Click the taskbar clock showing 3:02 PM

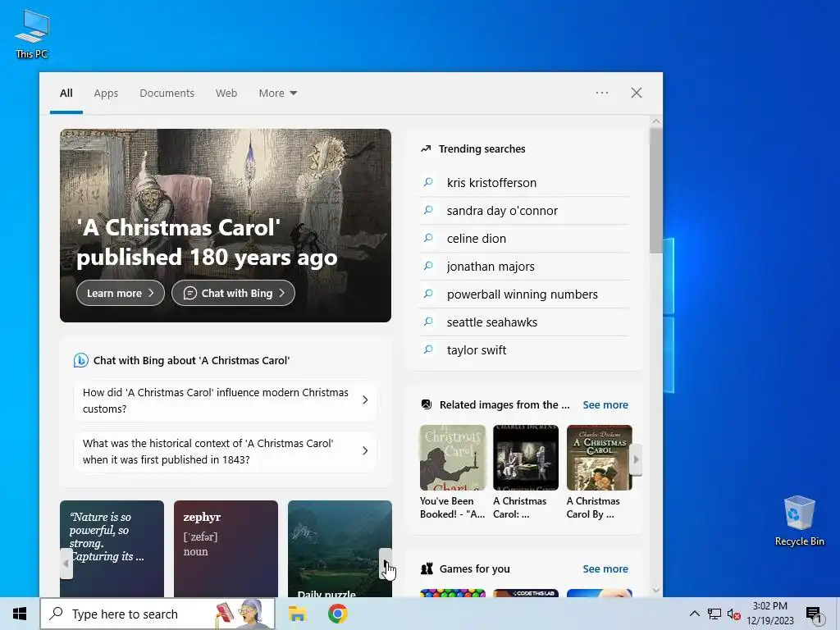[x=769, y=614]
